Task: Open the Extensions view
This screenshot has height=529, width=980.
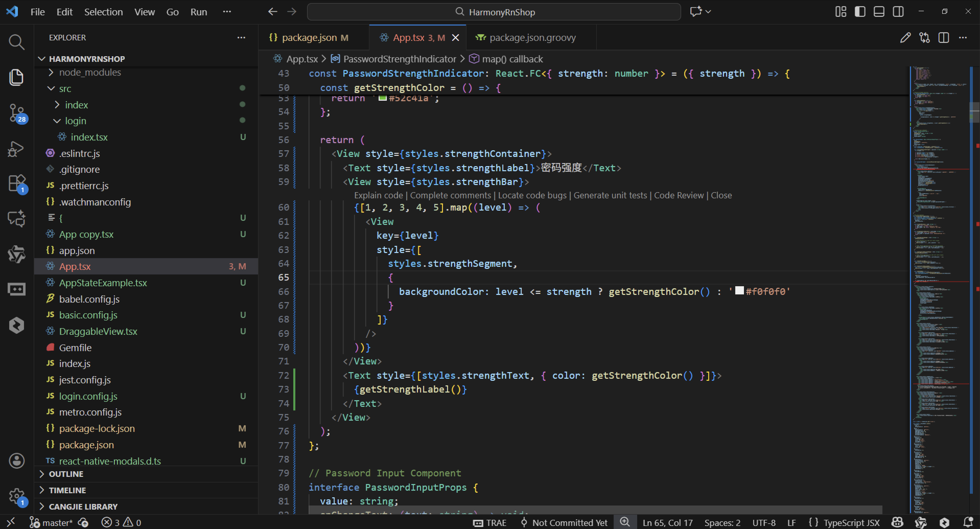Action: pyautogui.click(x=16, y=183)
